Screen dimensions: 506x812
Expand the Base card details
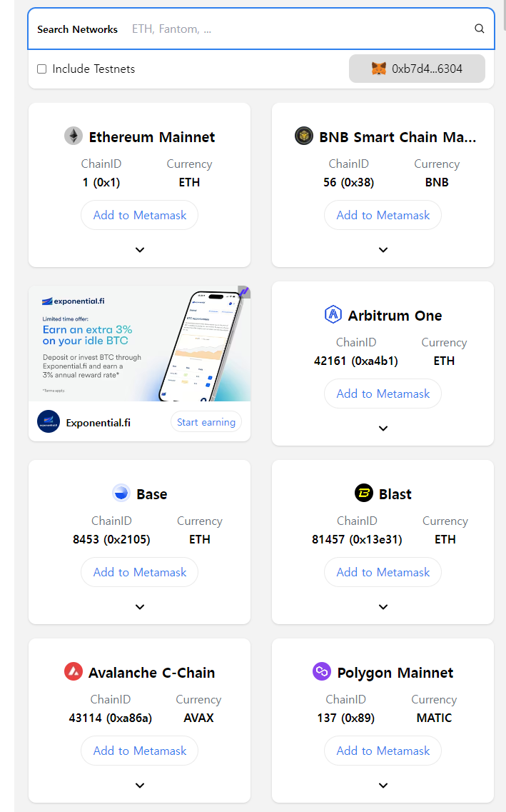point(140,607)
